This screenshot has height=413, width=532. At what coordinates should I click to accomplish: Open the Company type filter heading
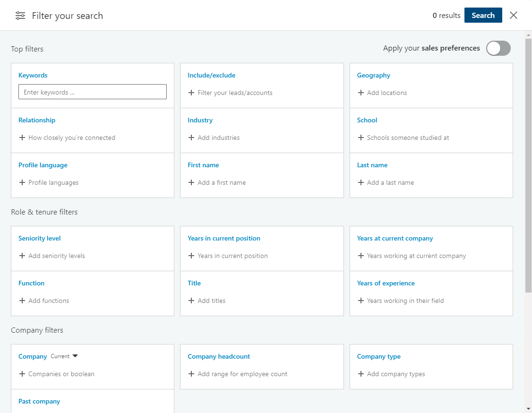378,357
